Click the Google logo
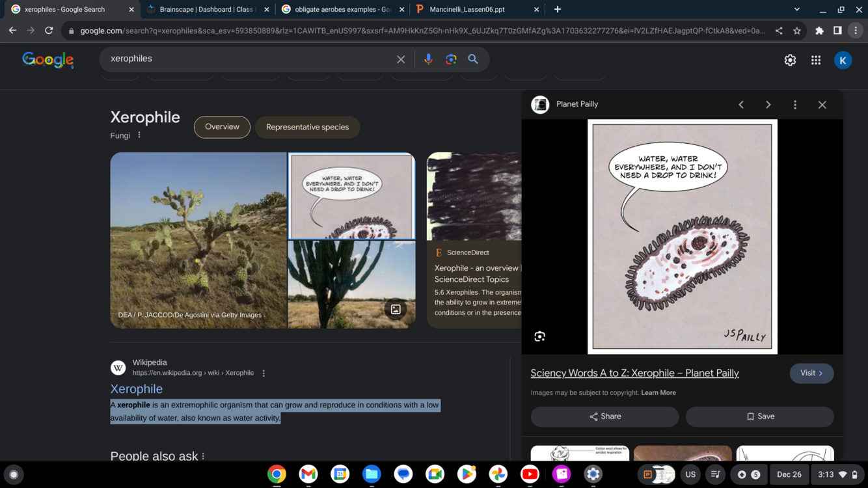 pos(47,60)
